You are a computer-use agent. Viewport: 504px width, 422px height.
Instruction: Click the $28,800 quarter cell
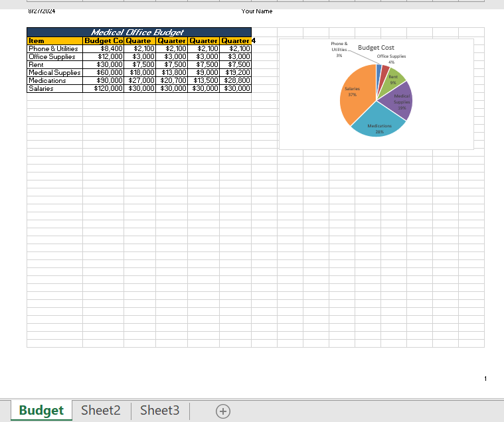235,80
